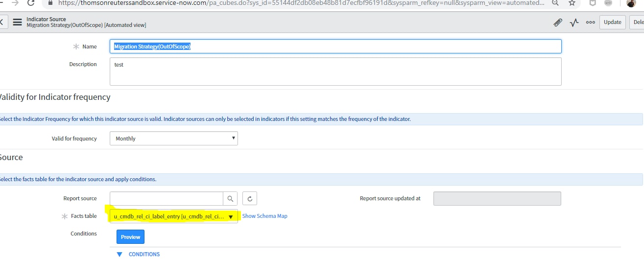This screenshot has width=644, height=260.
Task: Click the Description label
Action: click(83, 64)
